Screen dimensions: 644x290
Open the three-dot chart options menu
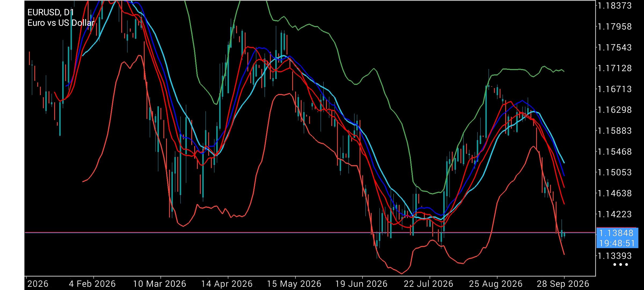pos(621,264)
